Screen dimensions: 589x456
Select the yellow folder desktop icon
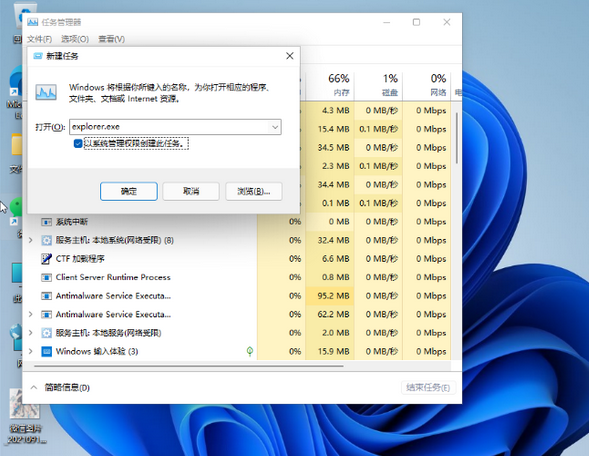tap(17, 154)
